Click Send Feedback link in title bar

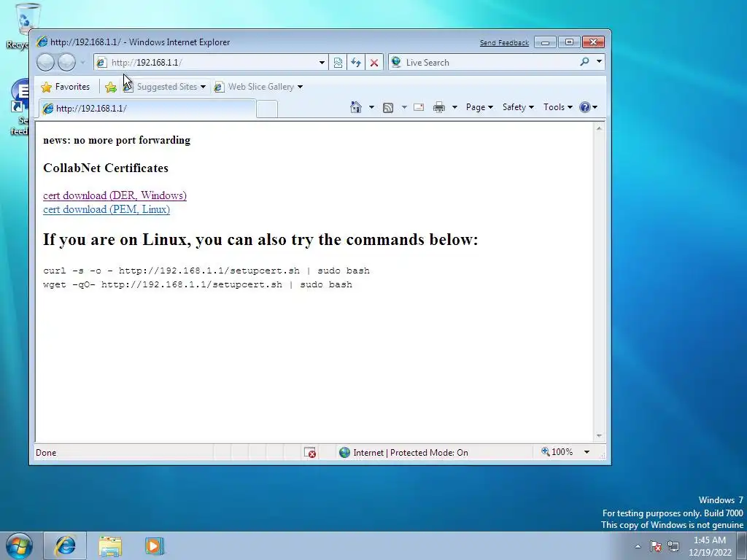[504, 43]
